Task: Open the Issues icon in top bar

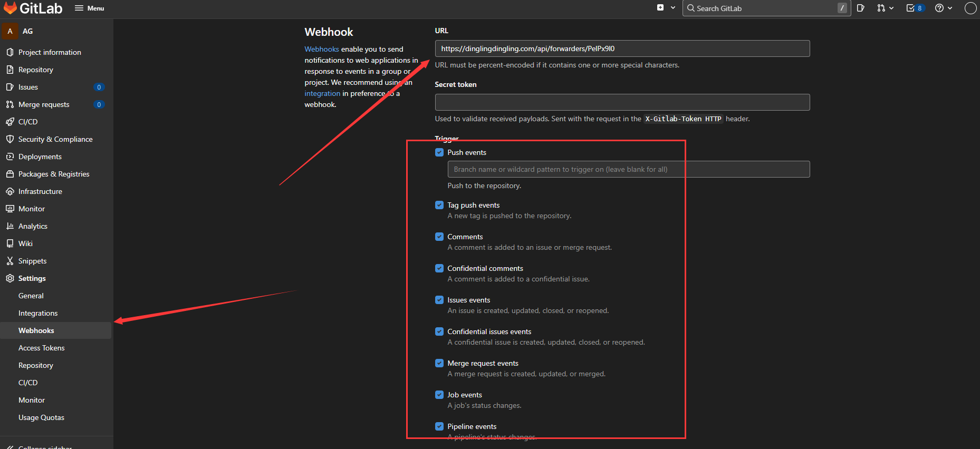Action: 861,8
